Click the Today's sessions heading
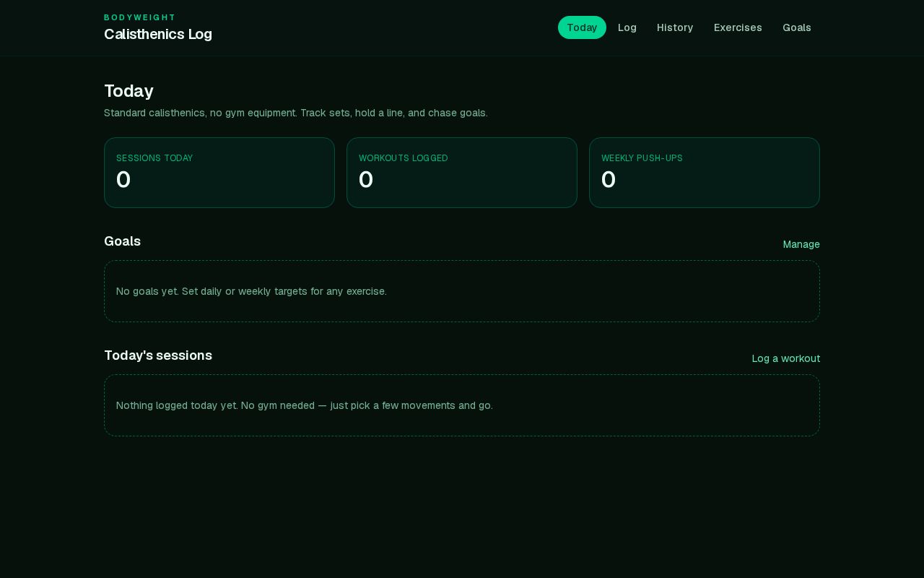 (x=158, y=355)
